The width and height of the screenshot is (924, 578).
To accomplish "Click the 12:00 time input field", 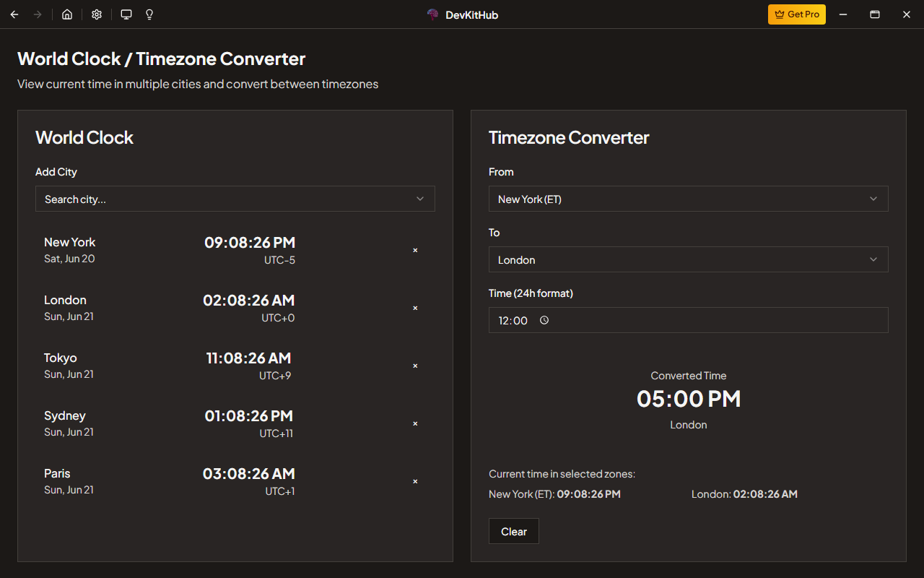I will (689, 320).
